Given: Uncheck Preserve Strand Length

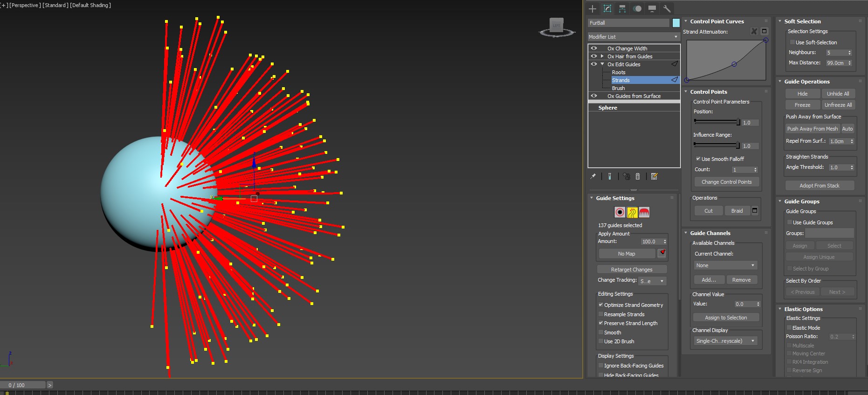Looking at the screenshot, I should pyautogui.click(x=601, y=323).
